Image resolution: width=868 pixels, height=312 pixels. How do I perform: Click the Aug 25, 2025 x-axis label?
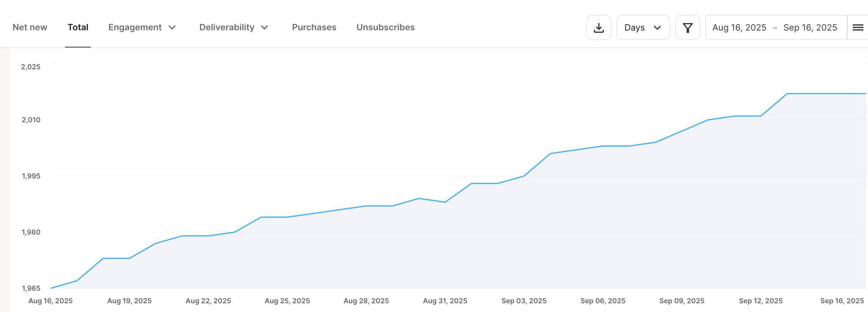coord(287,301)
